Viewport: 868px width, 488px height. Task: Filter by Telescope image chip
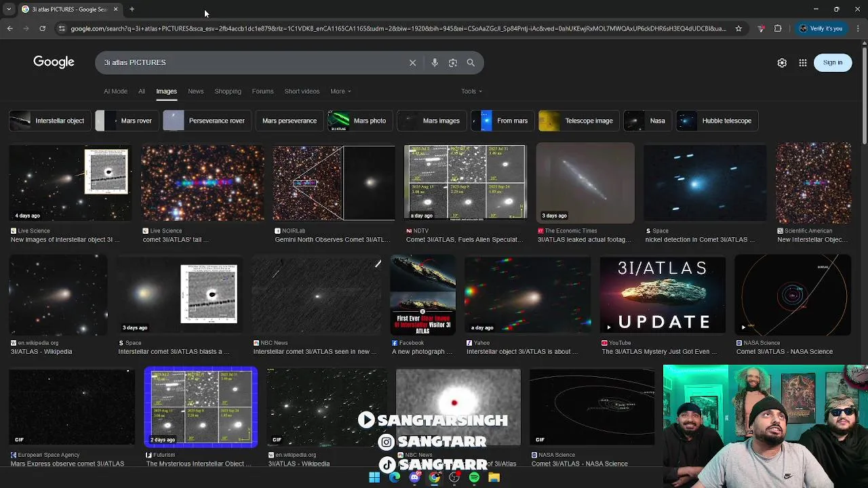(578, 121)
